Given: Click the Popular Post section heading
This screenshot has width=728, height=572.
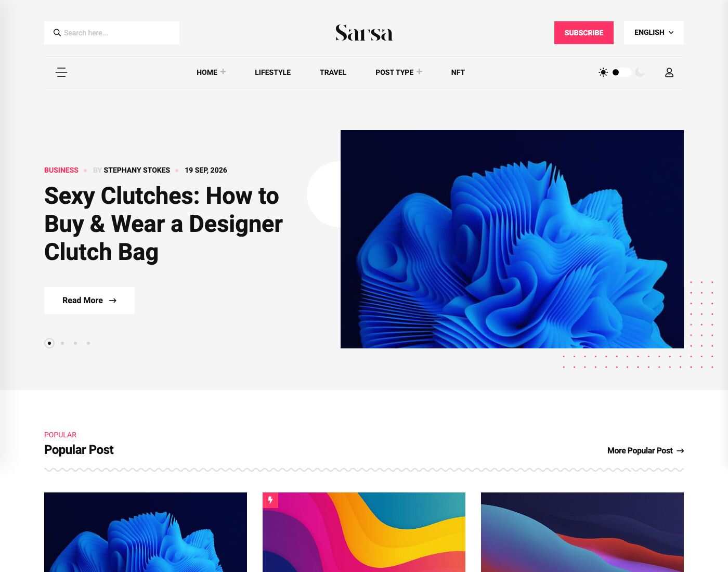Looking at the screenshot, I should pos(79,450).
